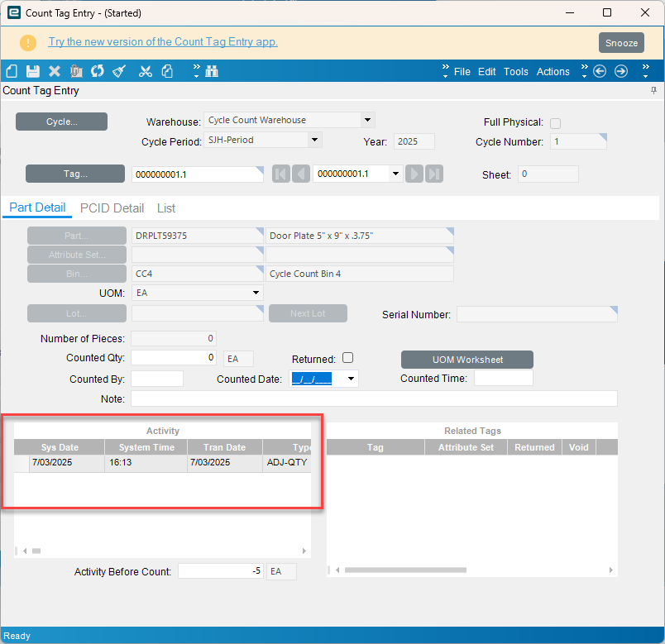
Task: Snooze the new version banner
Action: tap(621, 43)
